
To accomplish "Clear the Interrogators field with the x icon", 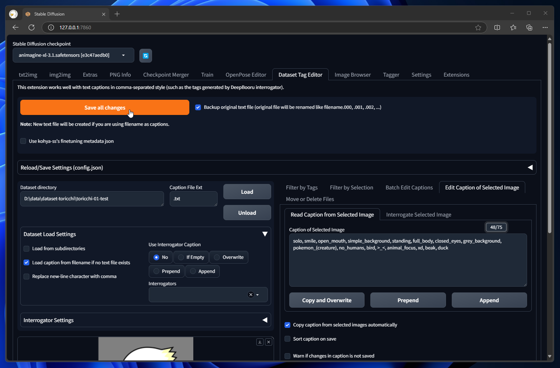I will pyautogui.click(x=250, y=295).
